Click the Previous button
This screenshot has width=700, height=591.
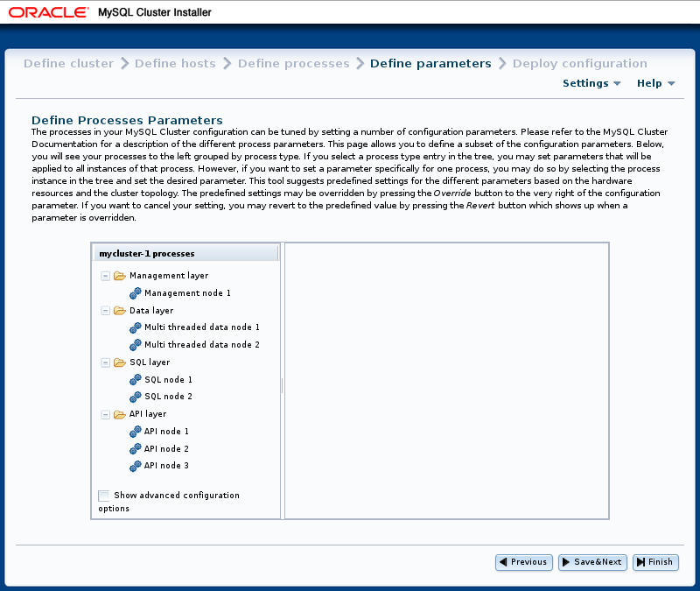coord(524,562)
